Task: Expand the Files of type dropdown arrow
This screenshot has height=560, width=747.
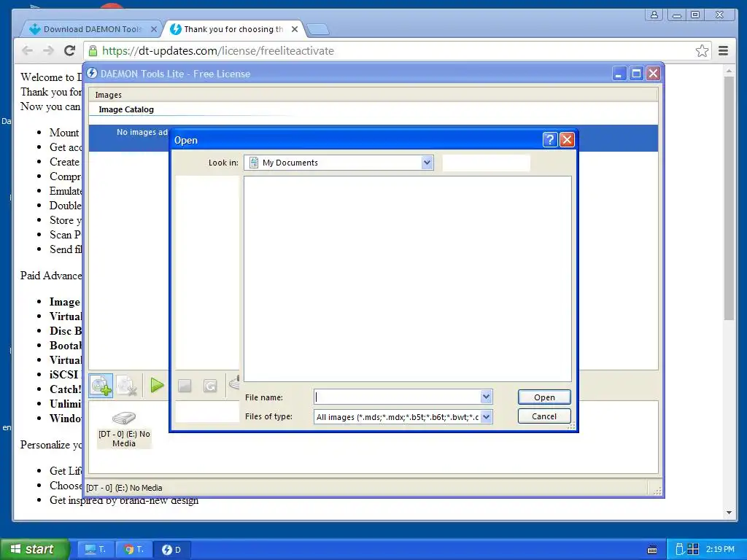Action: pos(486,416)
